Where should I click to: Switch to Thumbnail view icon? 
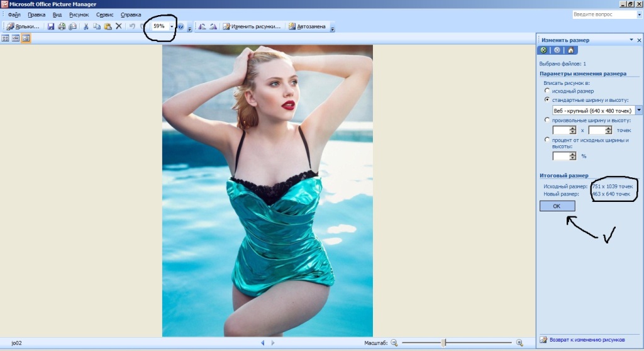click(6, 38)
